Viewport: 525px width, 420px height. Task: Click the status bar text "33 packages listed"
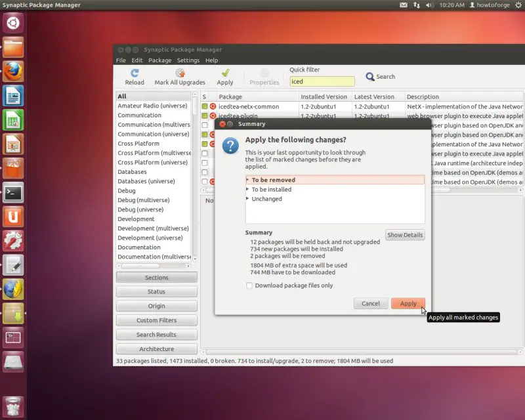[141, 361]
